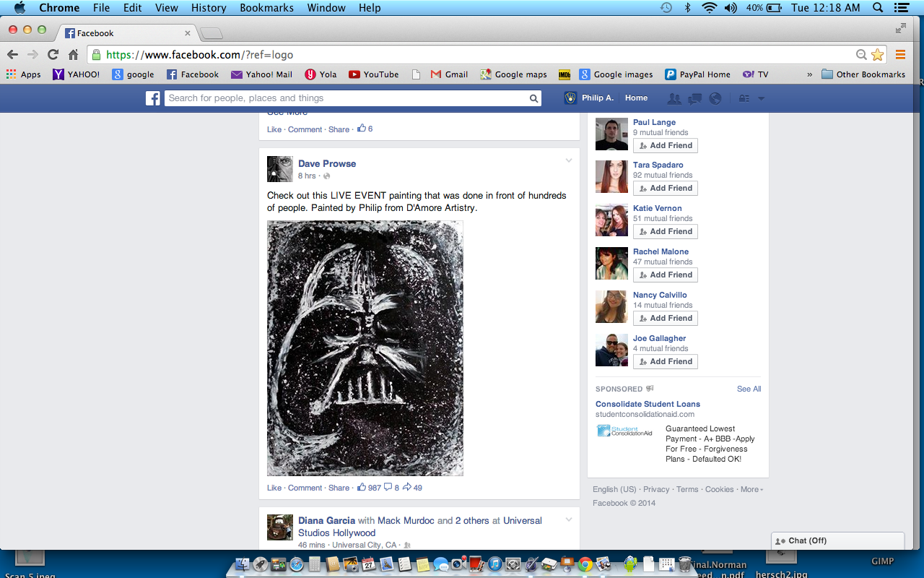The width and height of the screenshot is (924, 578).
Task: Bookmark this page with the star icon
Action: 878,55
